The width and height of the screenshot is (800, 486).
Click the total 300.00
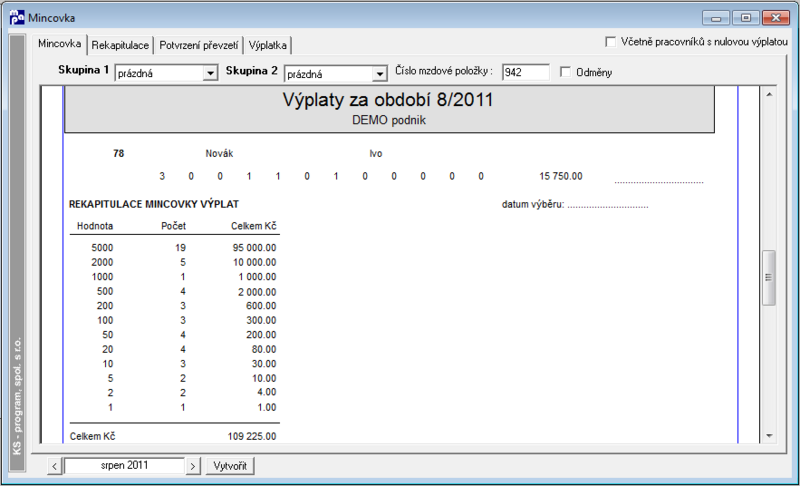coord(261,320)
